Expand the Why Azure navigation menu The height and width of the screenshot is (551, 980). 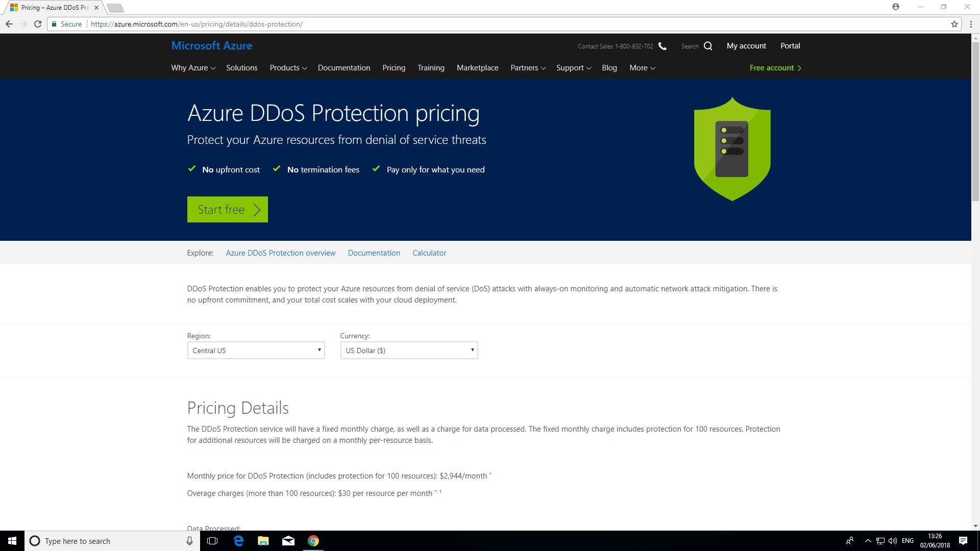click(192, 67)
